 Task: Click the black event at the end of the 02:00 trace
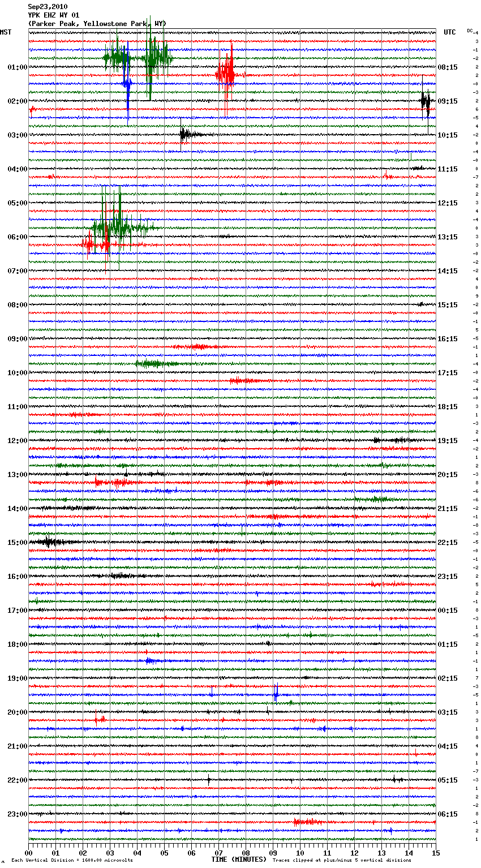pyautogui.click(x=426, y=102)
